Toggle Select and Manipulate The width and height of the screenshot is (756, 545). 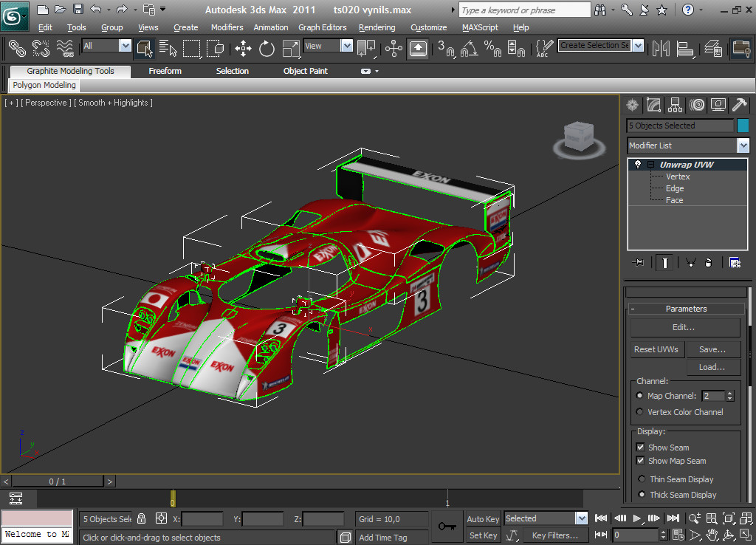[x=394, y=48]
